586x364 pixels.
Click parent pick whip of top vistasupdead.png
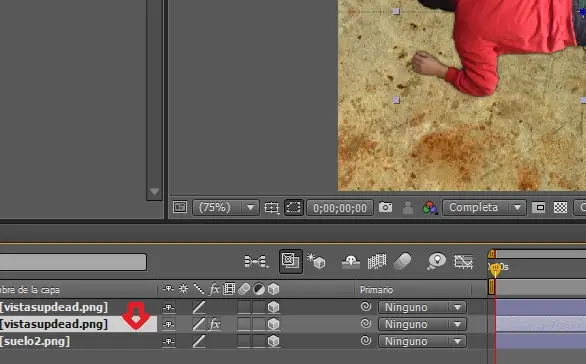(366, 307)
